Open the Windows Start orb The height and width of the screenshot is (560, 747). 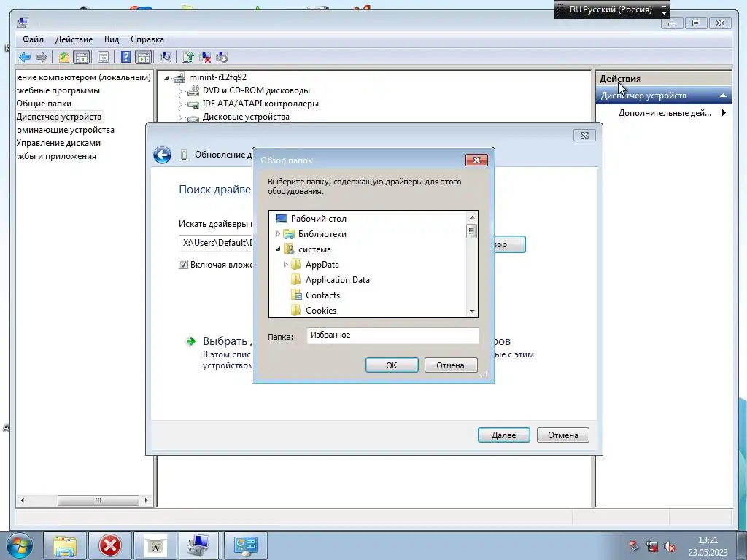pyautogui.click(x=19, y=545)
